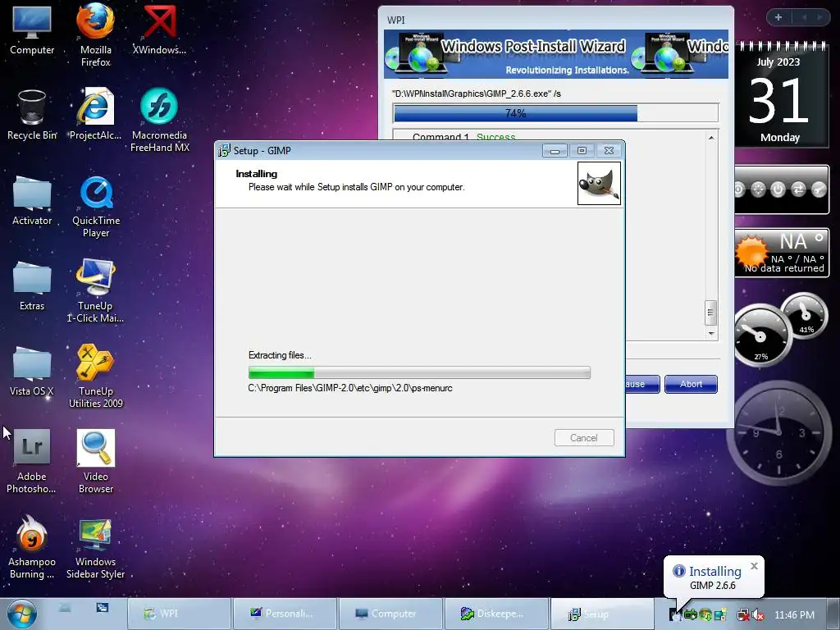Click Cancel in GIMP Setup
Screen dimensions: 840x630
pyautogui.click(x=584, y=438)
